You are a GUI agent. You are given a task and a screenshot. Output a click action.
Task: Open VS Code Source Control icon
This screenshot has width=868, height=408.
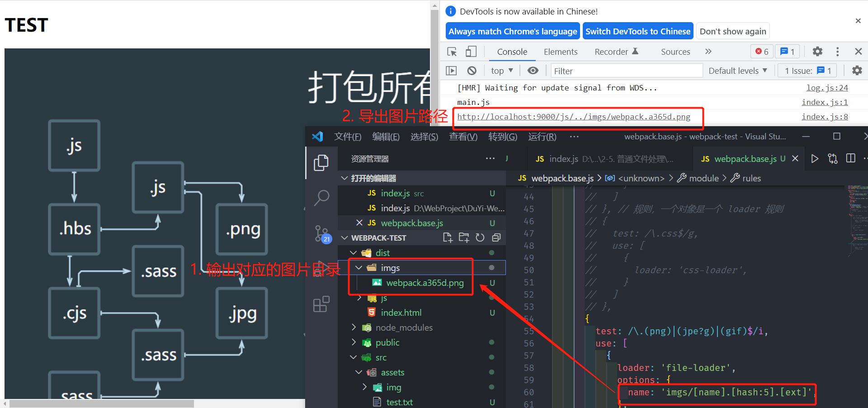coord(321,233)
